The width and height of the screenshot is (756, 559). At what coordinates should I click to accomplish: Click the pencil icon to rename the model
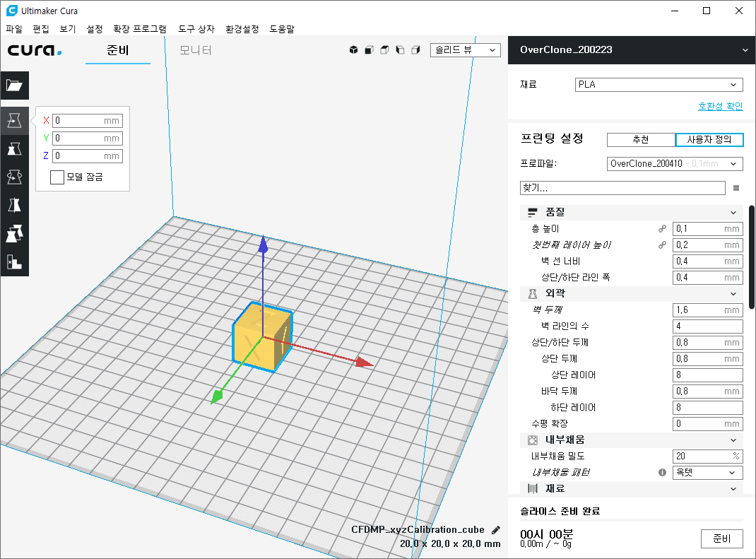(496, 530)
